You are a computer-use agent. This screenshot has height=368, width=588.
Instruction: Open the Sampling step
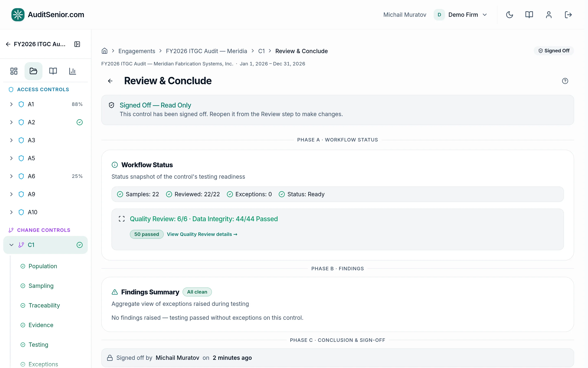[x=41, y=286]
